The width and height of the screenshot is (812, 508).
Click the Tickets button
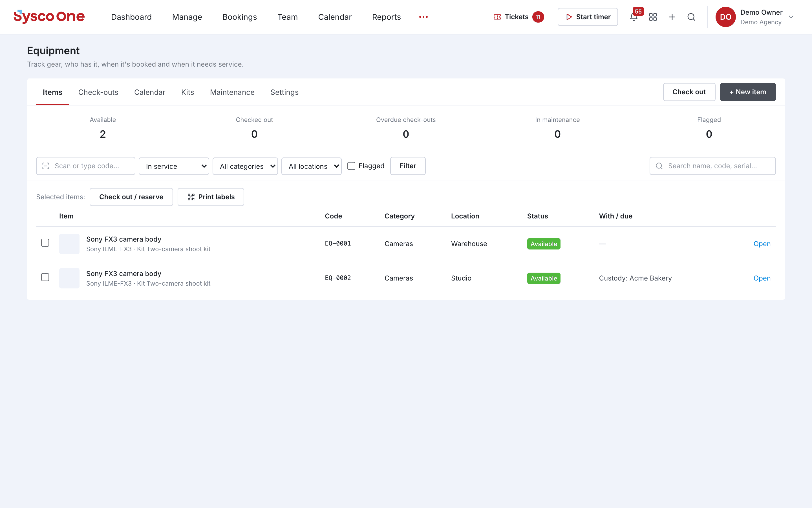tap(518, 17)
